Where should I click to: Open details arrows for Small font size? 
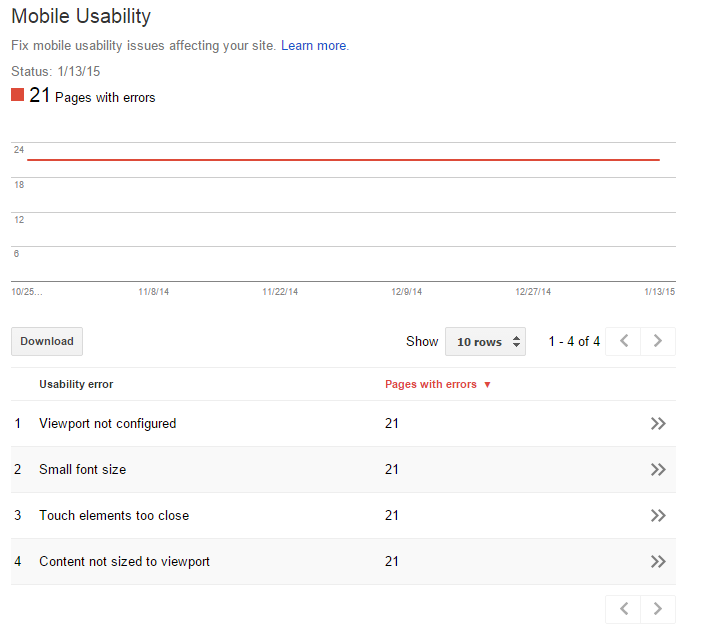(658, 469)
